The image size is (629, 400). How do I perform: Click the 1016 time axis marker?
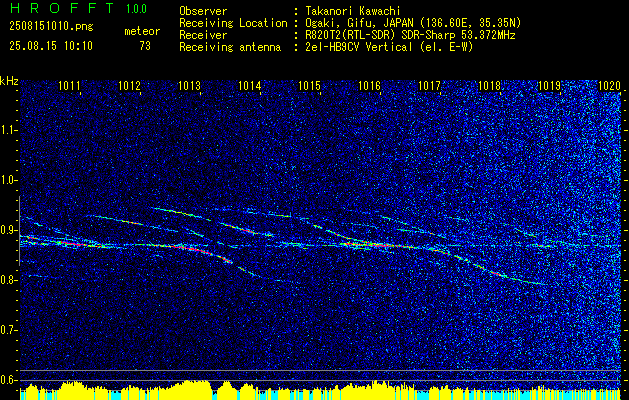[369, 85]
